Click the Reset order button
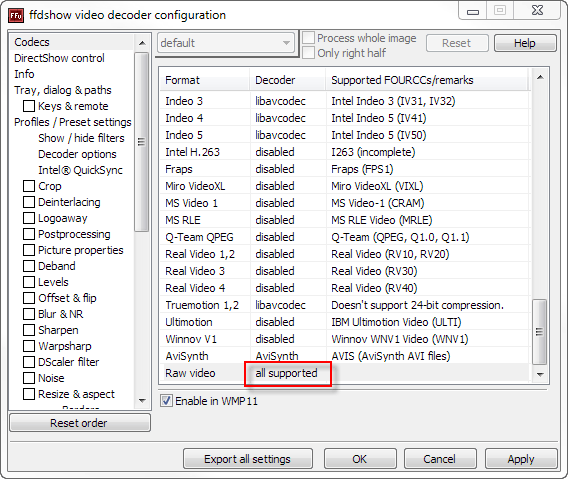Viewport: 568px width, 479px height. coord(80,423)
